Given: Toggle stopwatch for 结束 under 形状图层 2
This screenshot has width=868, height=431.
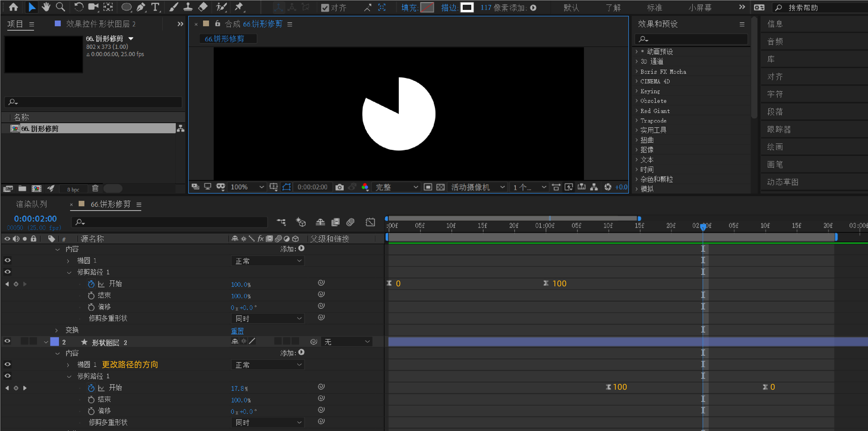Looking at the screenshot, I should pos(91,400).
